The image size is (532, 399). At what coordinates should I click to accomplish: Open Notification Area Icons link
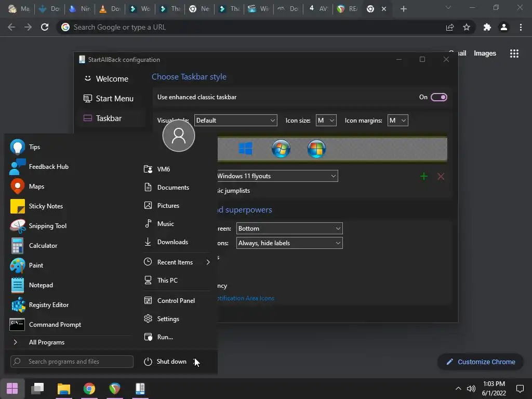(x=246, y=298)
